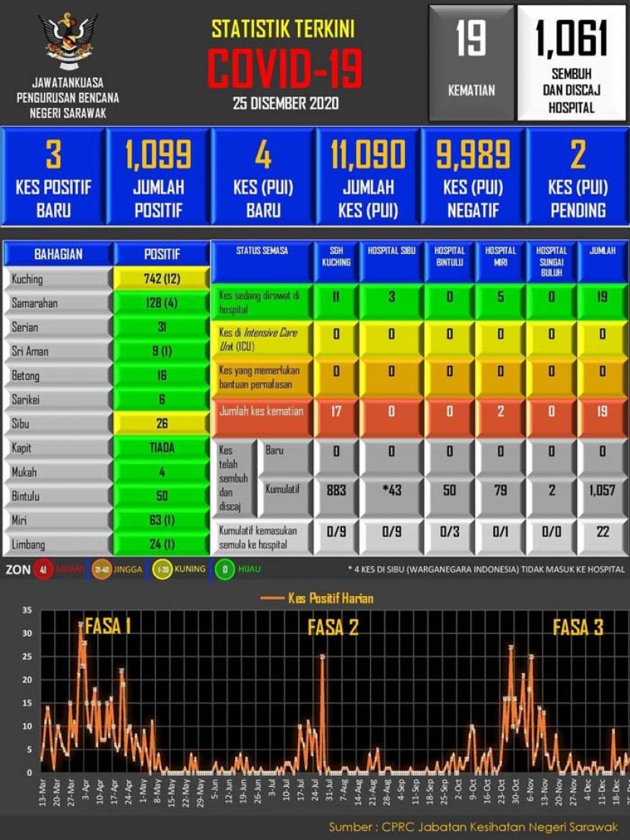The image size is (630, 840).
Task: Click the Sumber CPRC Jabatan Kesihatan credit
Action: 473,828
